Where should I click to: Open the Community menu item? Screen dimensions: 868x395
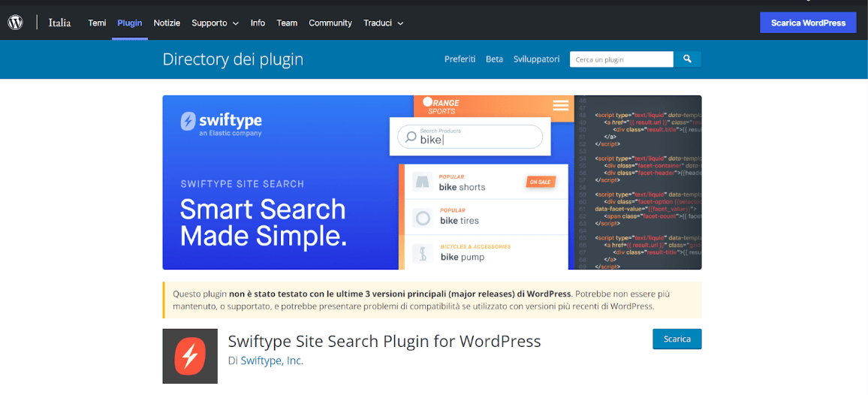(330, 23)
